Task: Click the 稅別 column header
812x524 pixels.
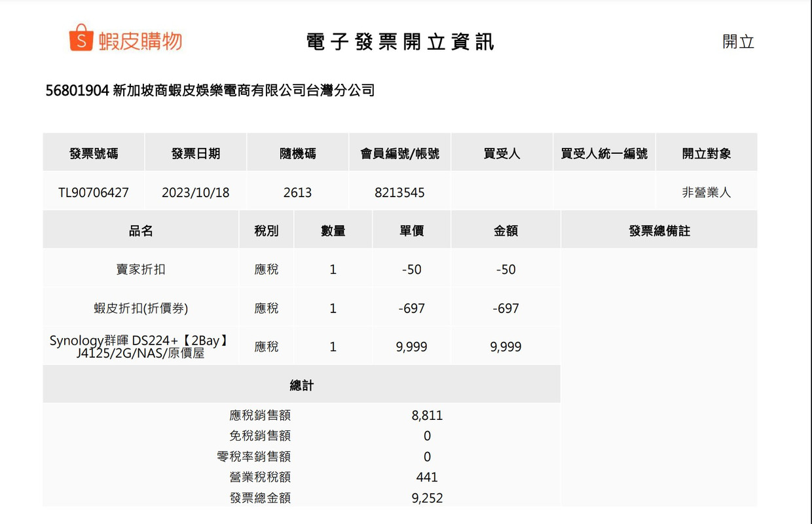Action: [x=267, y=231]
